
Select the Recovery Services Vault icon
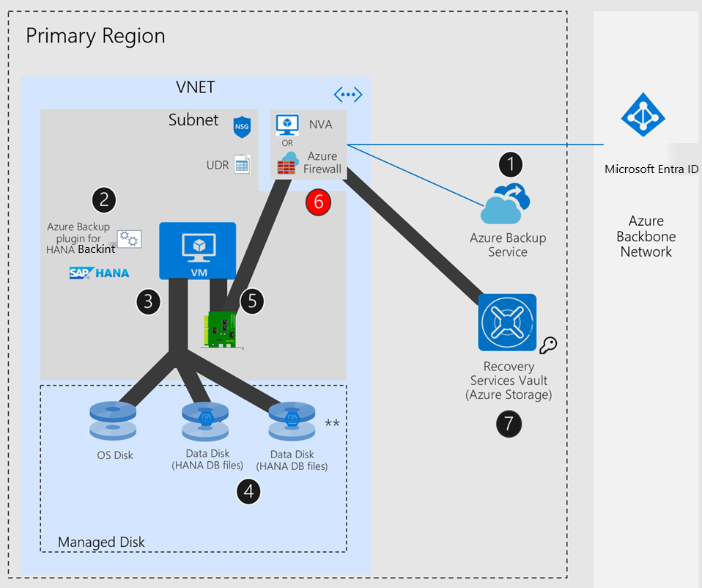pos(507,322)
